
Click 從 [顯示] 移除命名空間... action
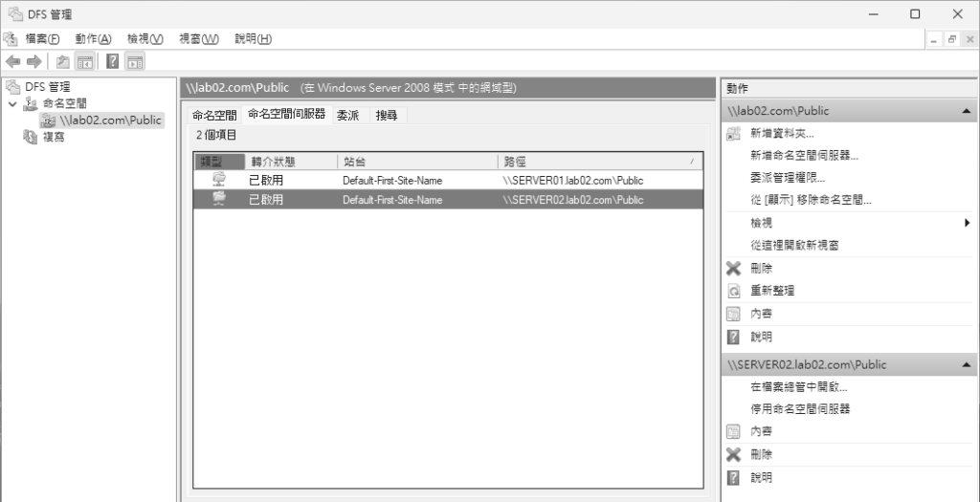(x=812, y=201)
